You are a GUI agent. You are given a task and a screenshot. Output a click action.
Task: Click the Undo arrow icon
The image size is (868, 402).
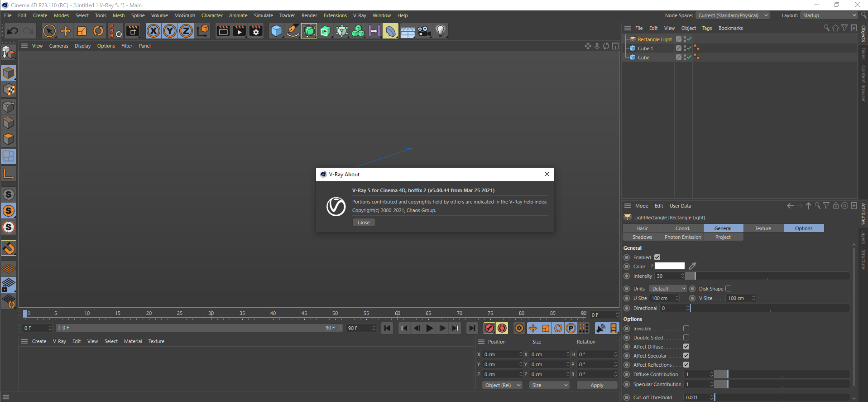13,31
